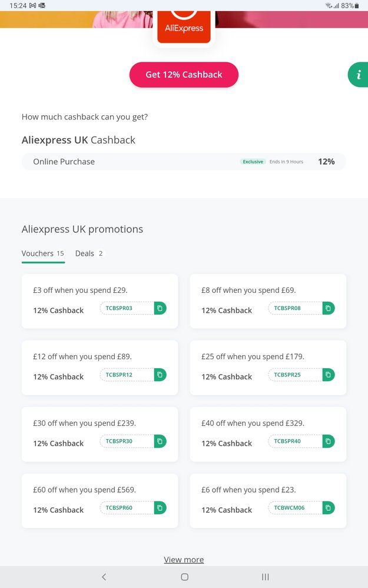Select the TCBSPR60 voucher code field

click(127, 507)
